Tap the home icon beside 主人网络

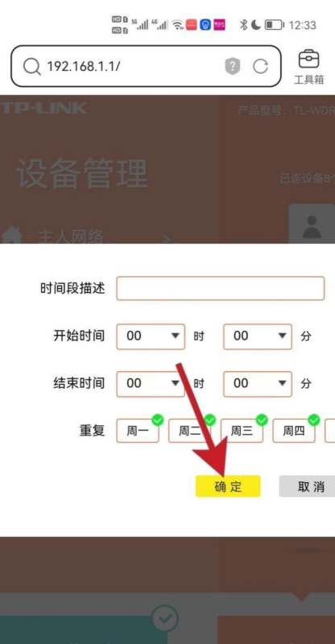click(x=11, y=236)
